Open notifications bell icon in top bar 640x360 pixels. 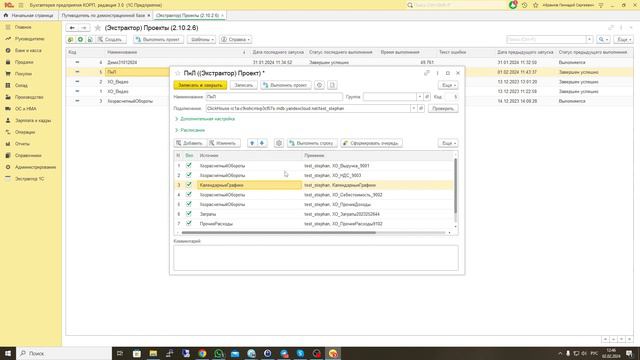513,5
